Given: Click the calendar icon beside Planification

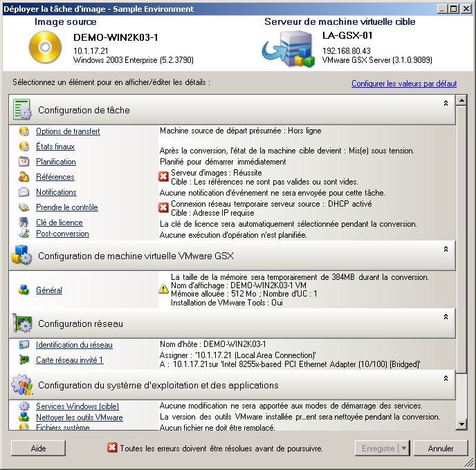Looking at the screenshot, I should click(24, 162).
